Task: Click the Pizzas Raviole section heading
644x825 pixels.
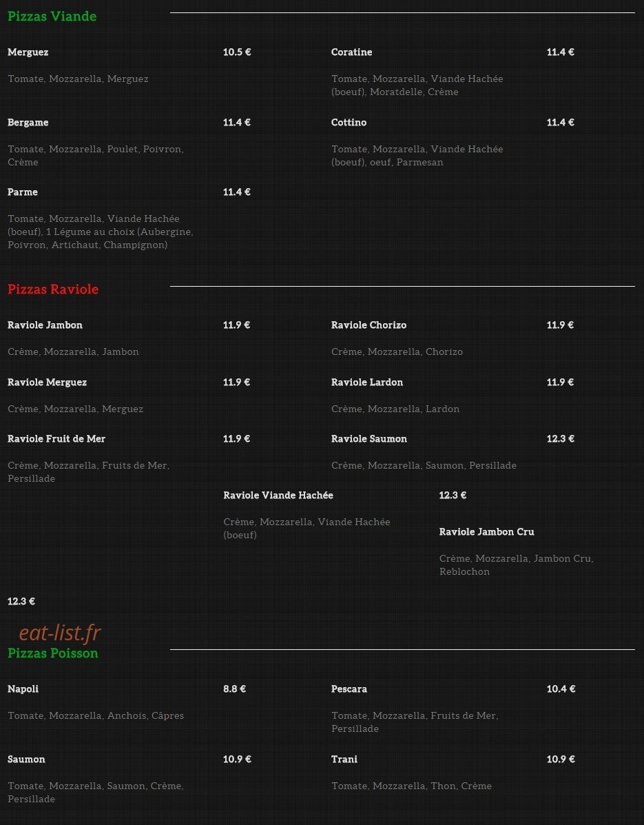Action: (53, 289)
